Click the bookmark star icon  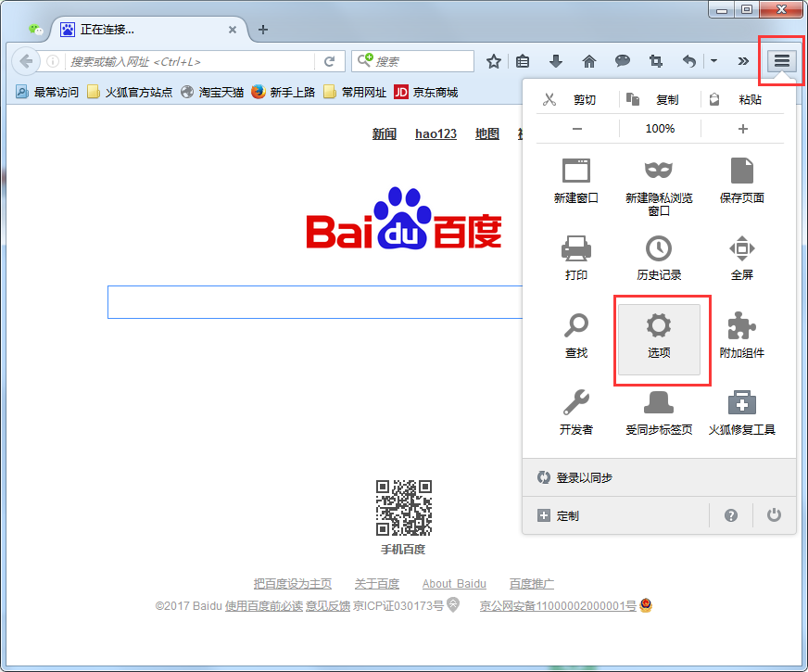[x=493, y=61]
